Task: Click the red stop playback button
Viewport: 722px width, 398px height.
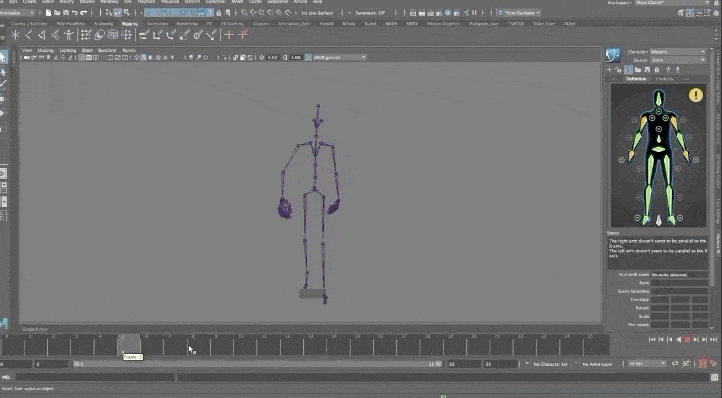Action: (687, 339)
